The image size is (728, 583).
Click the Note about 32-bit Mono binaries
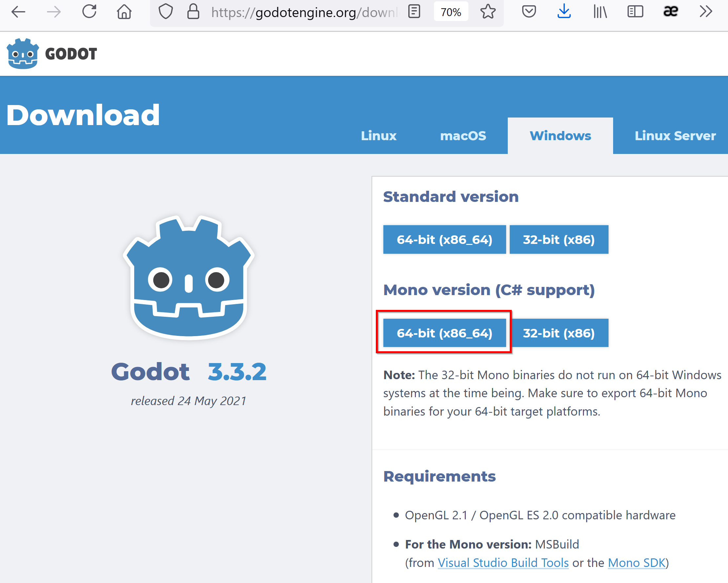coord(552,393)
